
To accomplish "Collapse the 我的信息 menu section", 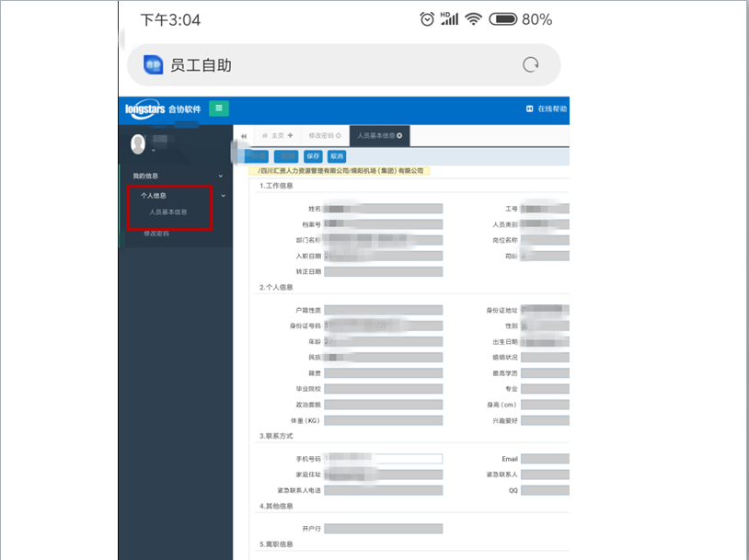I will point(220,177).
